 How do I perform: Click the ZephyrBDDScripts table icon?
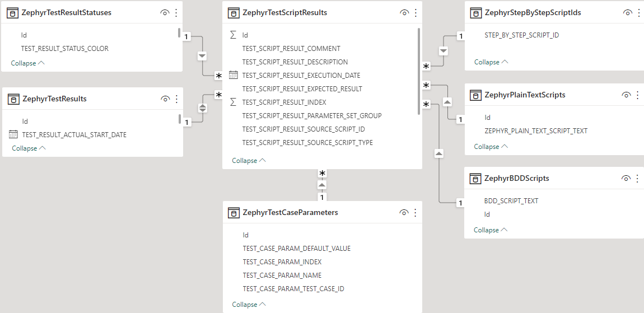coord(475,179)
